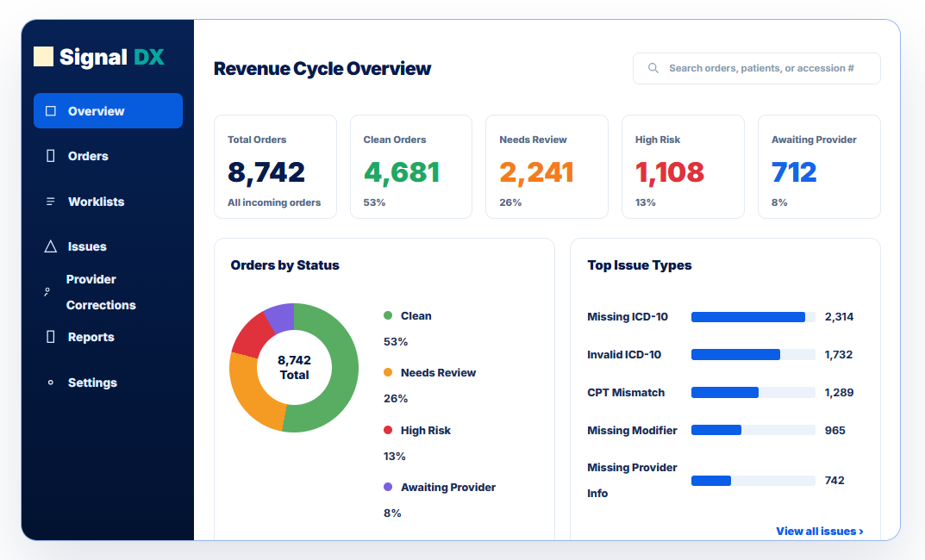
Task: Click the Overview sidebar icon
Action: [x=51, y=111]
